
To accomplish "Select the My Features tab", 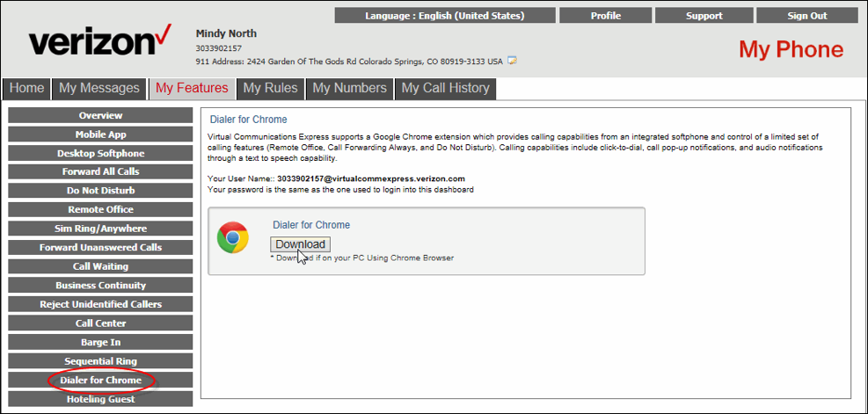I will (192, 89).
